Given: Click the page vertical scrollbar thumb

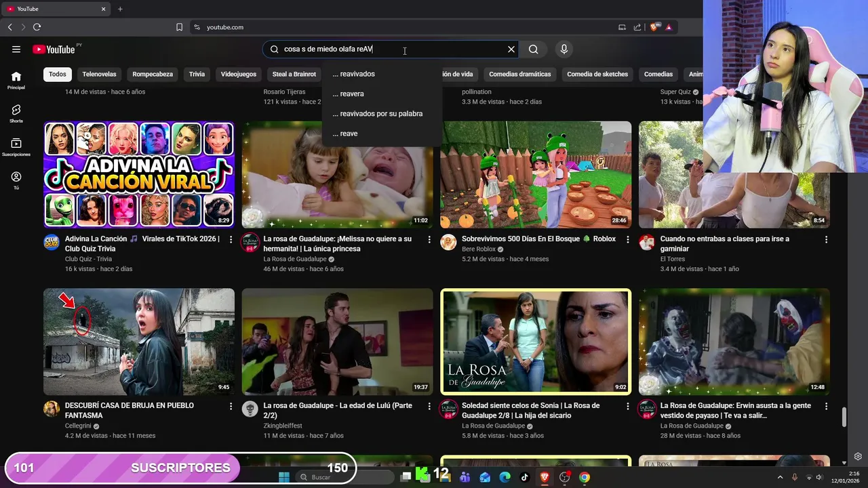Looking at the screenshot, I should [x=844, y=418].
